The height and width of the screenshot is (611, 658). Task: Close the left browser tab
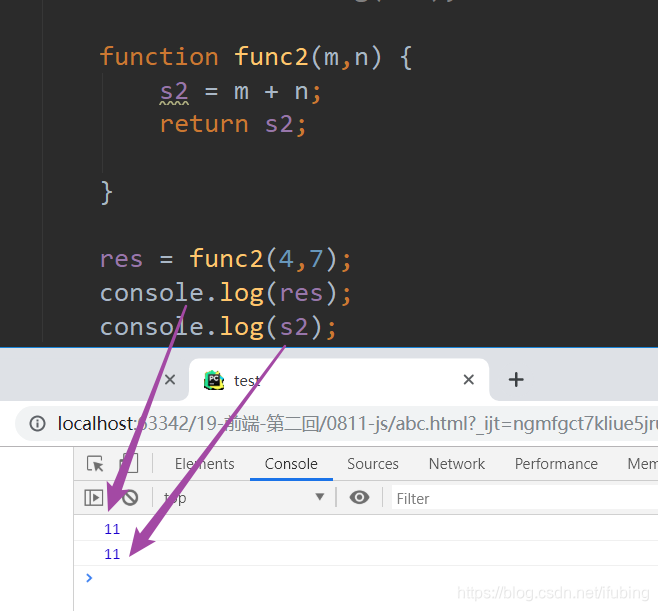170,380
